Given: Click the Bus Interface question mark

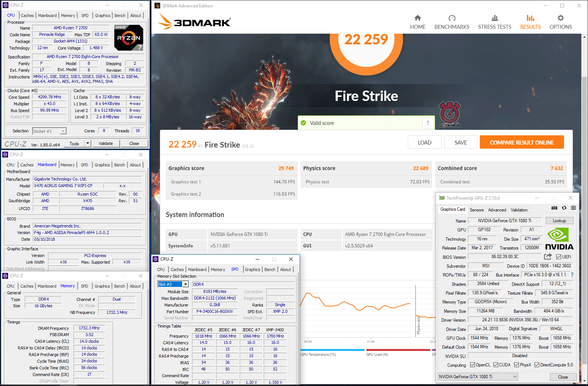Looking at the screenshot, I should coord(572,275).
